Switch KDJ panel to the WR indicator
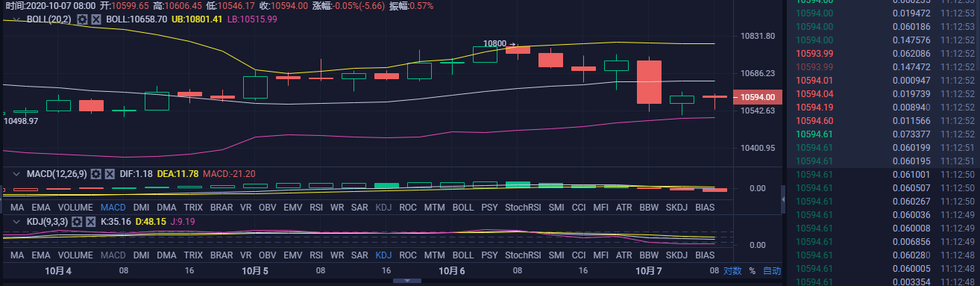The height and width of the screenshot is (286, 980). (337, 255)
